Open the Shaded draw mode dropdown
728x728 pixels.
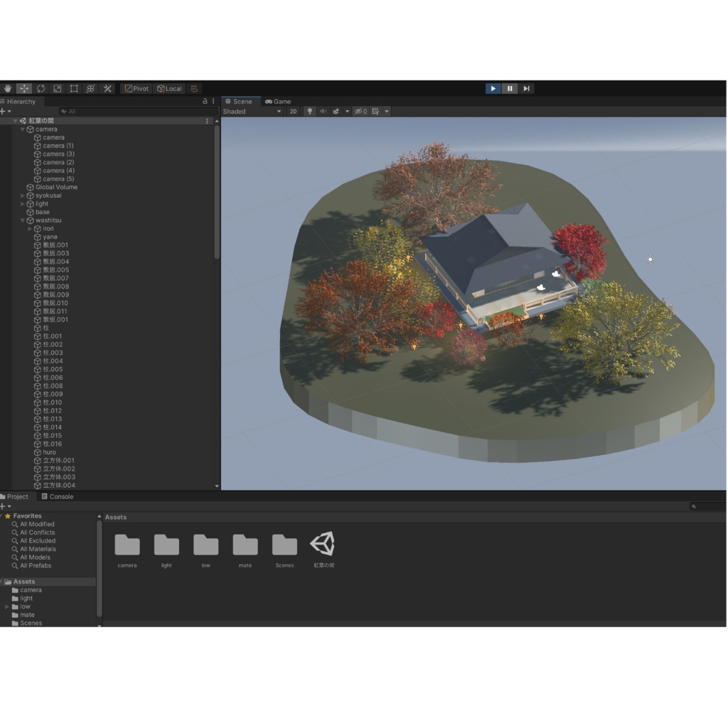click(x=252, y=112)
